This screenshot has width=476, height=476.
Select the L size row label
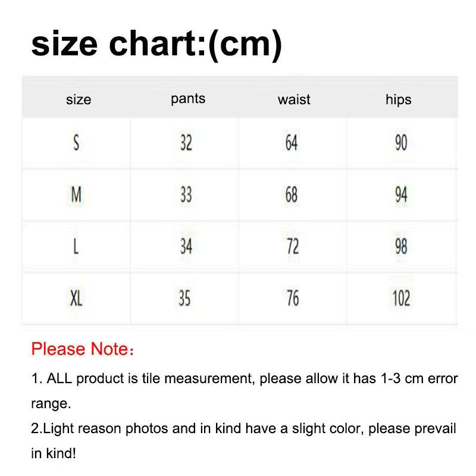76,246
